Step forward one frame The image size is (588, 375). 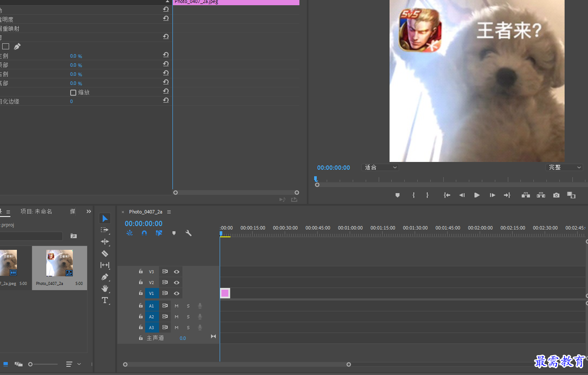492,195
